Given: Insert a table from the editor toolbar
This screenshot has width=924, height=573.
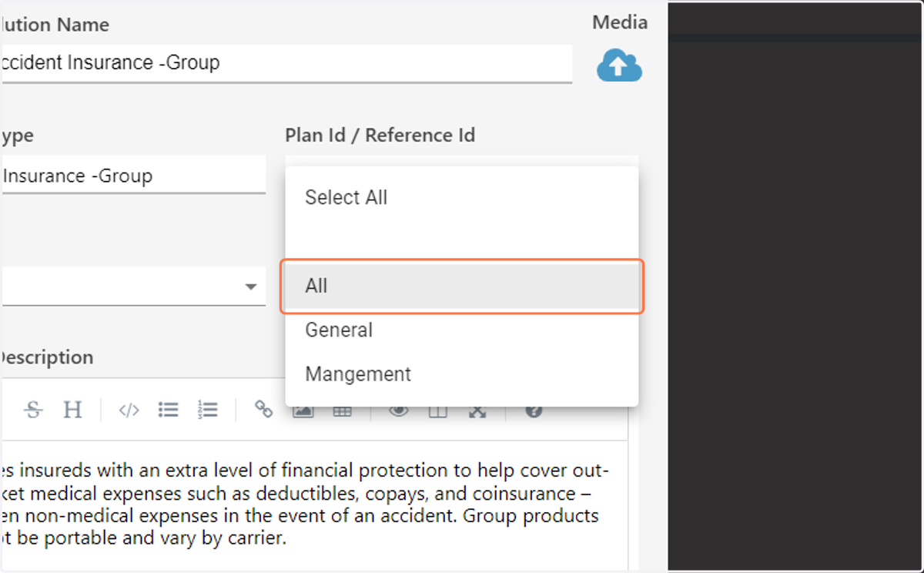Looking at the screenshot, I should pyautogui.click(x=342, y=412).
